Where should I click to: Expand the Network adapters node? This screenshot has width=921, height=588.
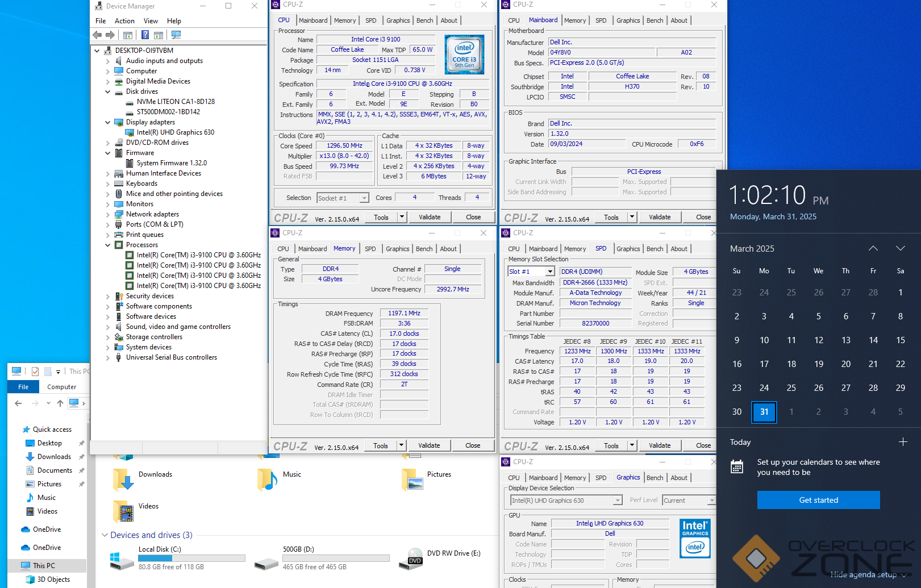pyautogui.click(x=108, y=215)
